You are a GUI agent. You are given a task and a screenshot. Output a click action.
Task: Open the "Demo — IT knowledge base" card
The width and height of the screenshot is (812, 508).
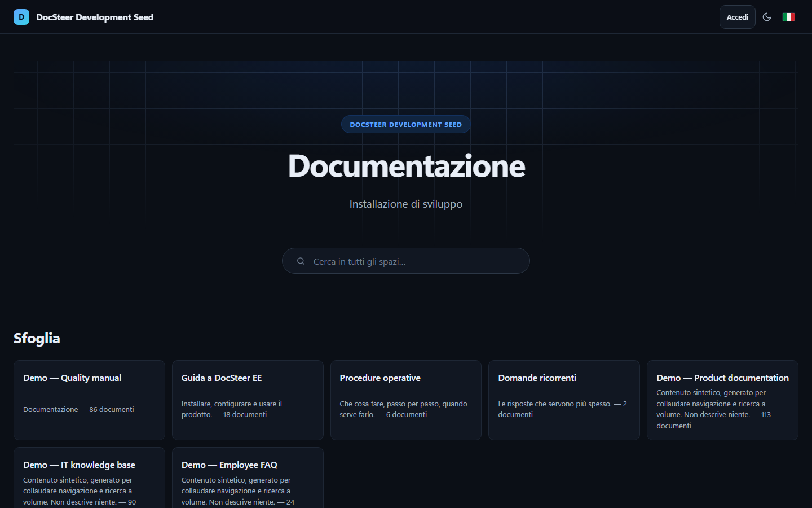[89, 478]
